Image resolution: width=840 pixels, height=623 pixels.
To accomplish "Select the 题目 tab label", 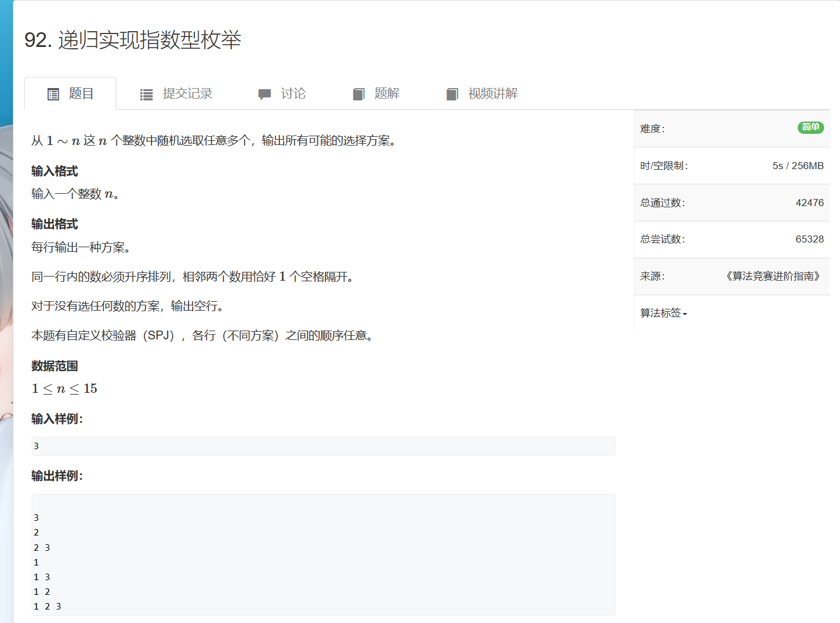I will (81, 94).
